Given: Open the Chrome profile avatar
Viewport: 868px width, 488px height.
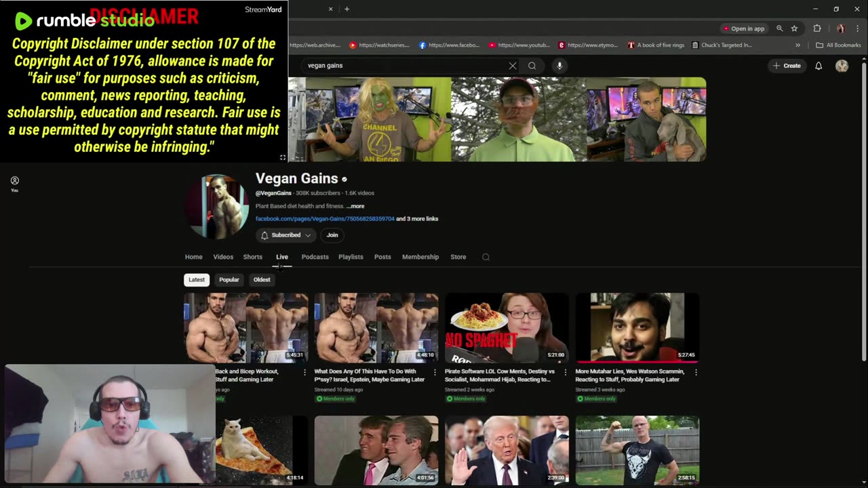Looking at the screenshot, I should pyautogui.click(x=840, y=28).
